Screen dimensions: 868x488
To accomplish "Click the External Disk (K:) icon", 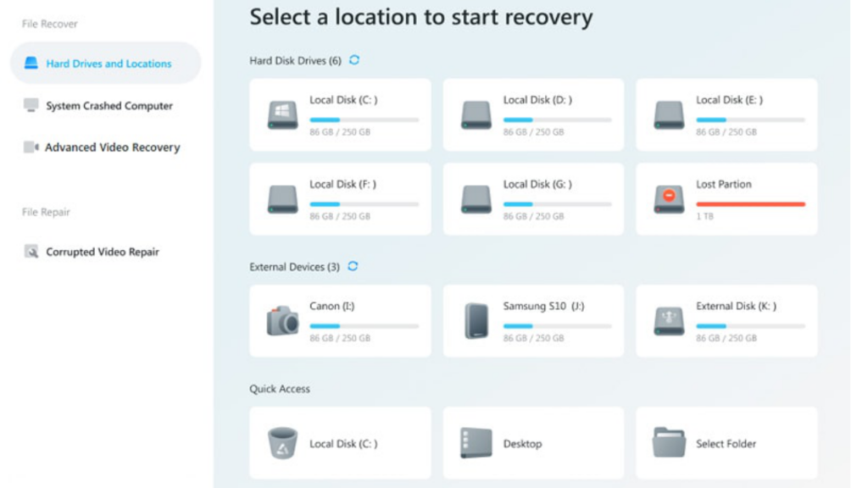I will [x=668, y=321].
